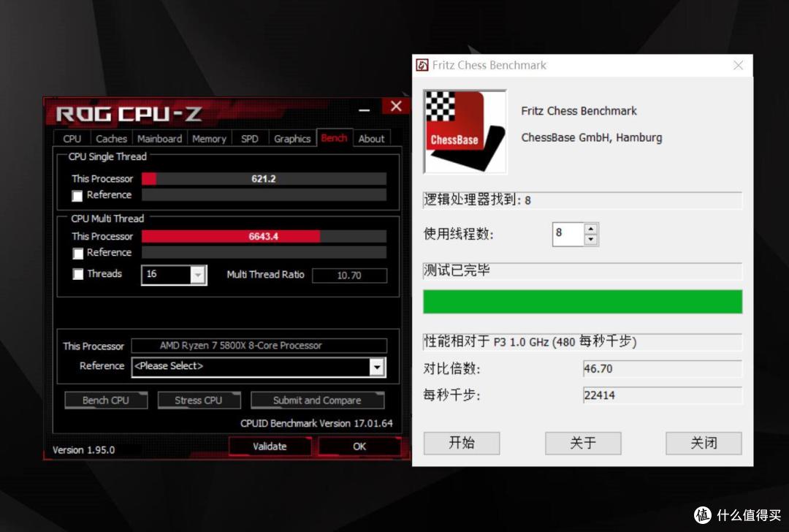Select the Bench tab

(334, 138)
